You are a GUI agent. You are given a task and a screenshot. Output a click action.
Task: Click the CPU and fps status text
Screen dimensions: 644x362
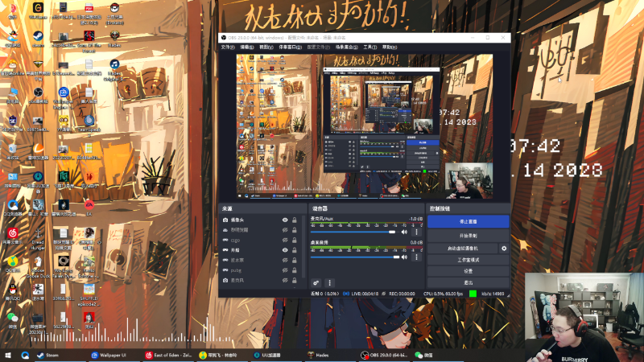(x=443, y=294)
